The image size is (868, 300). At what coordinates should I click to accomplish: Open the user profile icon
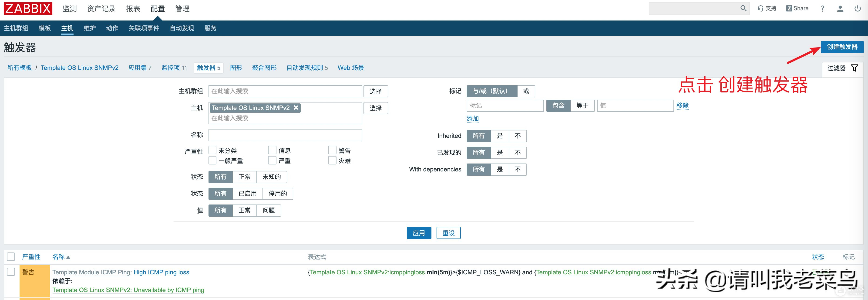840,9
